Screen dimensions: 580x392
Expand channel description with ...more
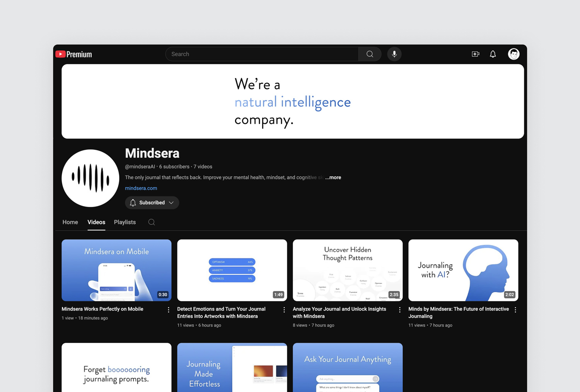(333, 177)
